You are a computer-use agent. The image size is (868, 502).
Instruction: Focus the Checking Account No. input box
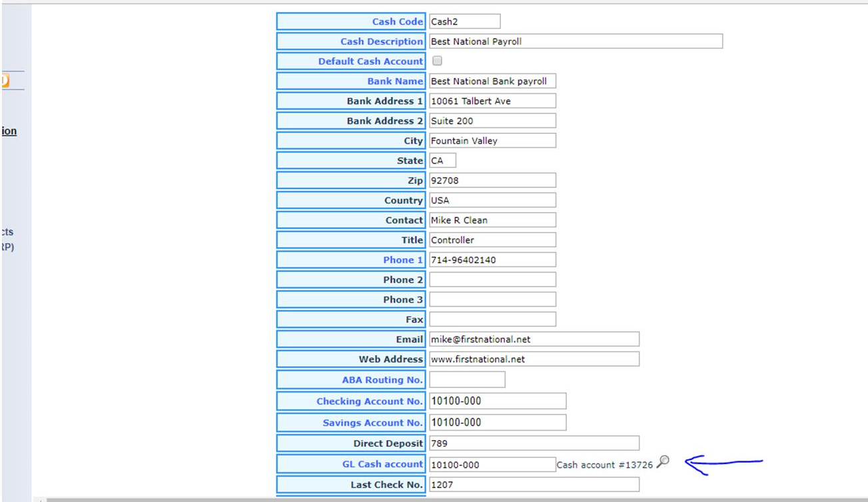click(x=498, y=401)
